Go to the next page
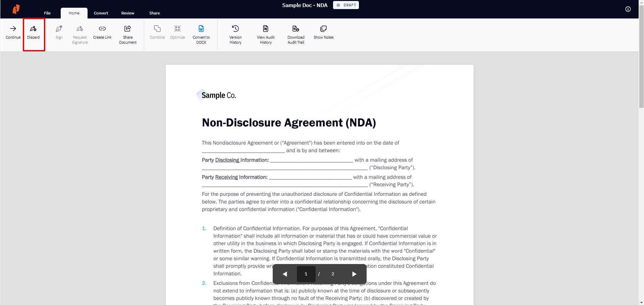644x305 pixels. tap(354, 274)
